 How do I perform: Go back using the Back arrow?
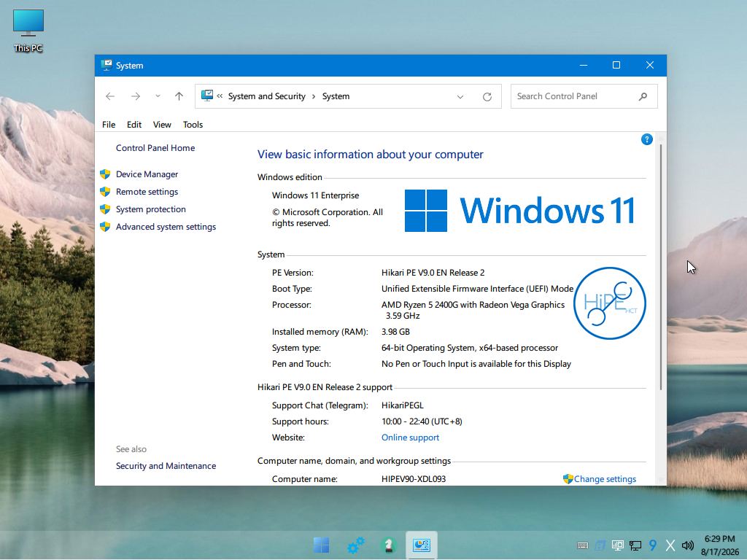110,96
